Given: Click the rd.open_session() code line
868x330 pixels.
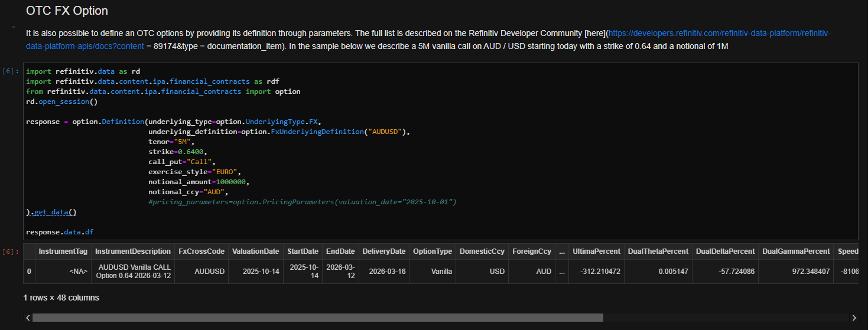Looking at the screenshot, I should [x=62, y=102].
